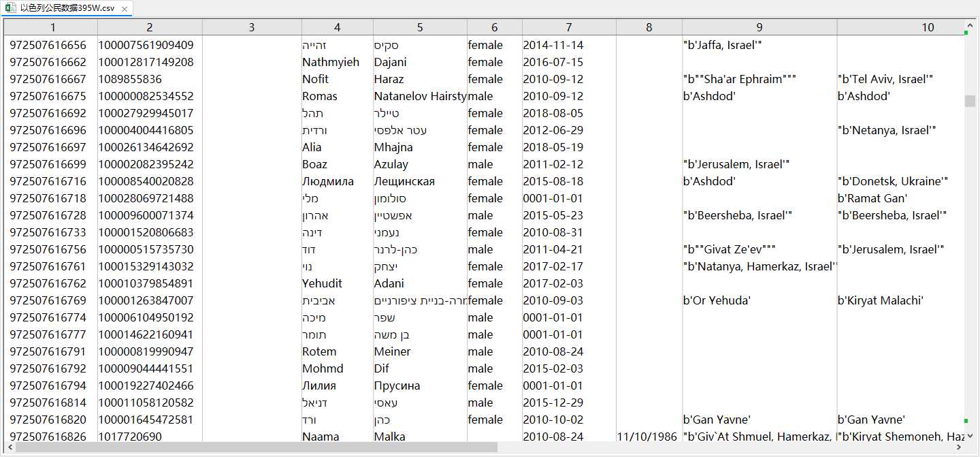Select the name cell Yehudit
This screenshot has width=980, height=457.
322,283
